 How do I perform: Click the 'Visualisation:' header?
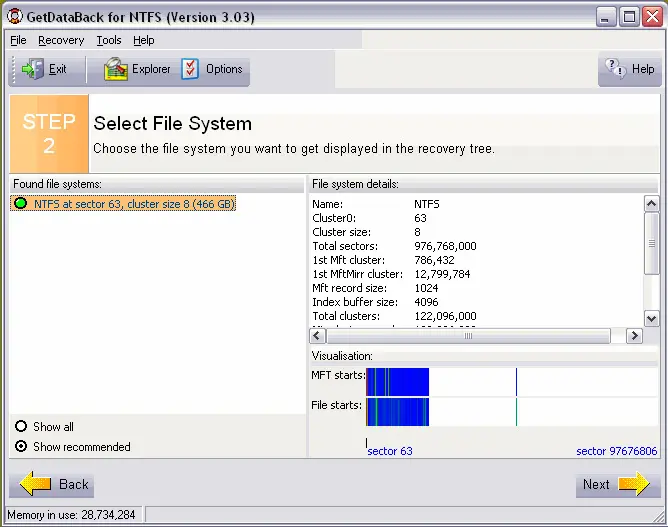(x=342, y=356)
